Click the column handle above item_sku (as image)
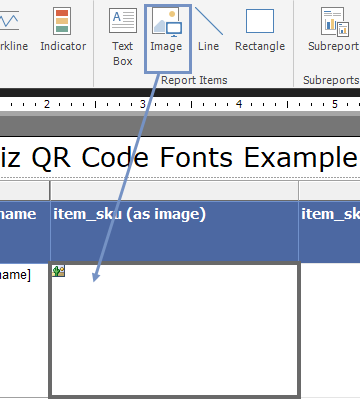Image resolution: width=360 pixels, height=411 pixels. tap(174, 191)
